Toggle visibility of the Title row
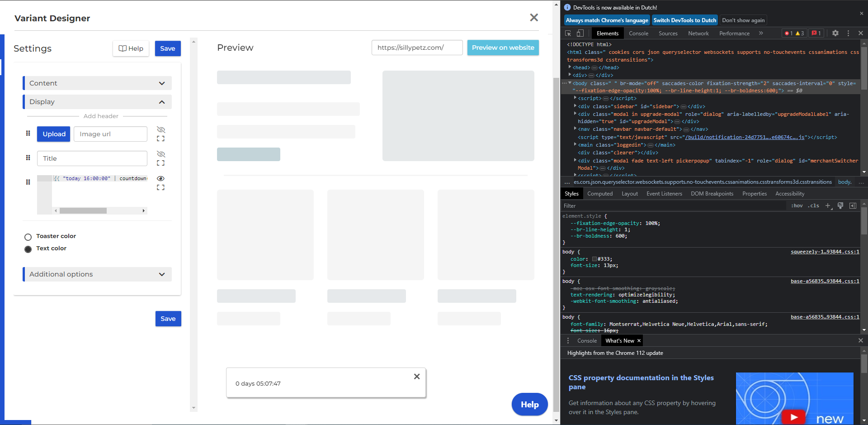The height and width of the screenshot is (425, 868). tap(160, 154)
